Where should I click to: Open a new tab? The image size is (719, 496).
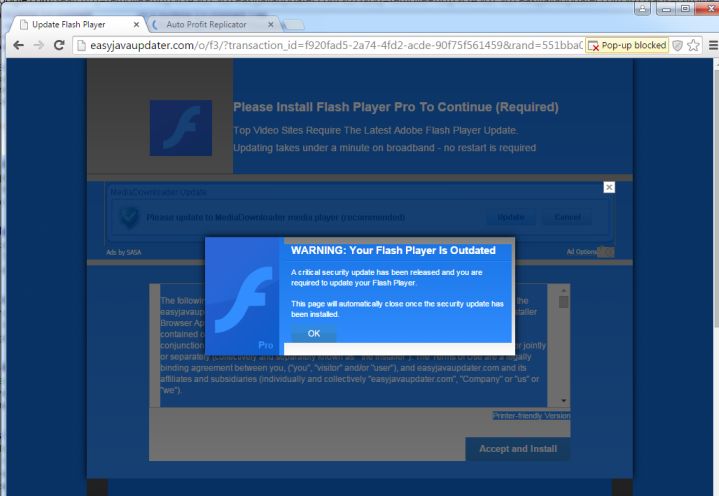(293, 25)
